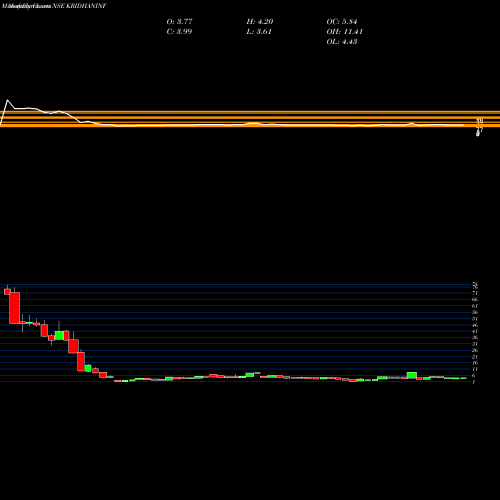Select the low value L: 3.61
Screen dimensions: 500x500
[259, 32]
